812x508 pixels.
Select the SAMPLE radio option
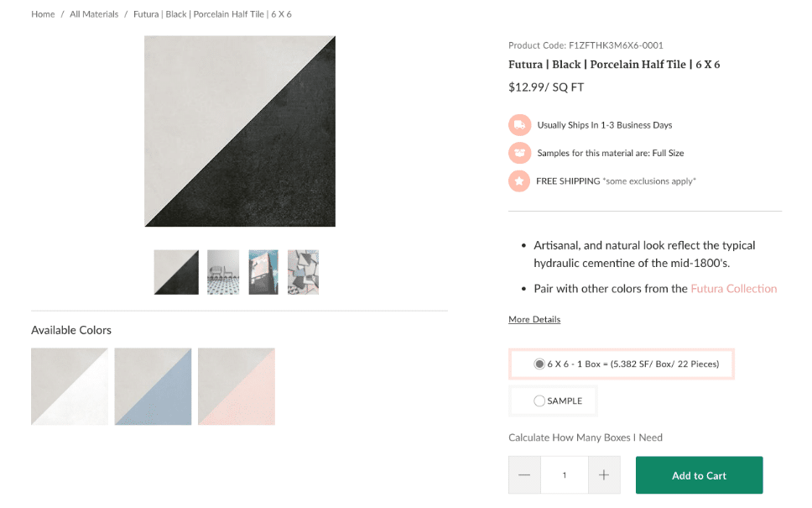click(539, 401)
